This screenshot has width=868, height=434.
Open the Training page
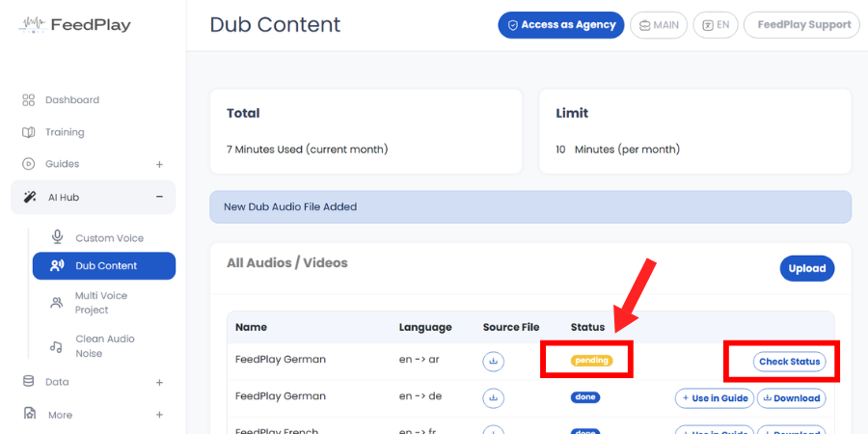point(65,132)
